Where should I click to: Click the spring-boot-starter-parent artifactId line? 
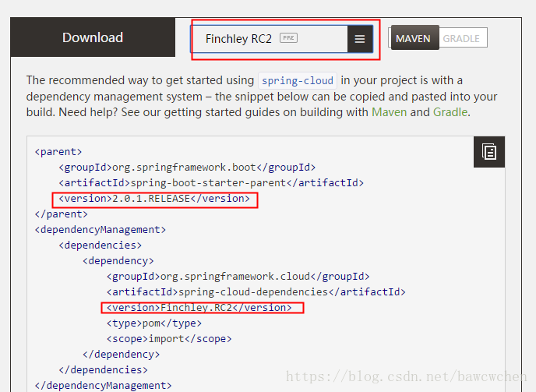pos(211,183)
